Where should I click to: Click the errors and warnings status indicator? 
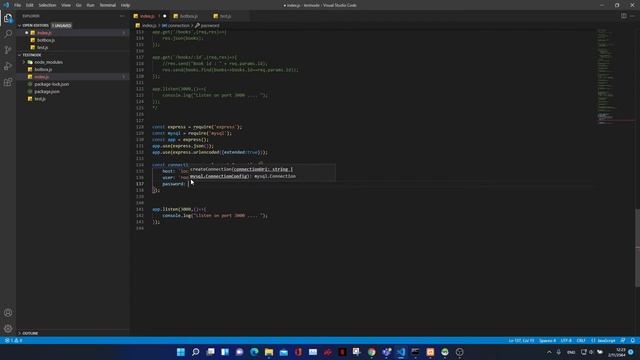point(13,340)
